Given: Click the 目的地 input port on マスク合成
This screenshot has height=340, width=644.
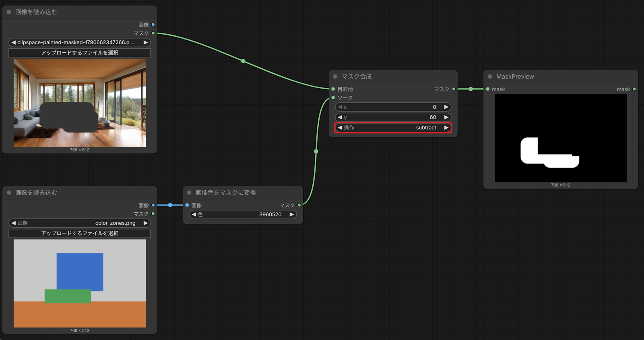Looking at the screenshot, I should [x=333, y=89].
